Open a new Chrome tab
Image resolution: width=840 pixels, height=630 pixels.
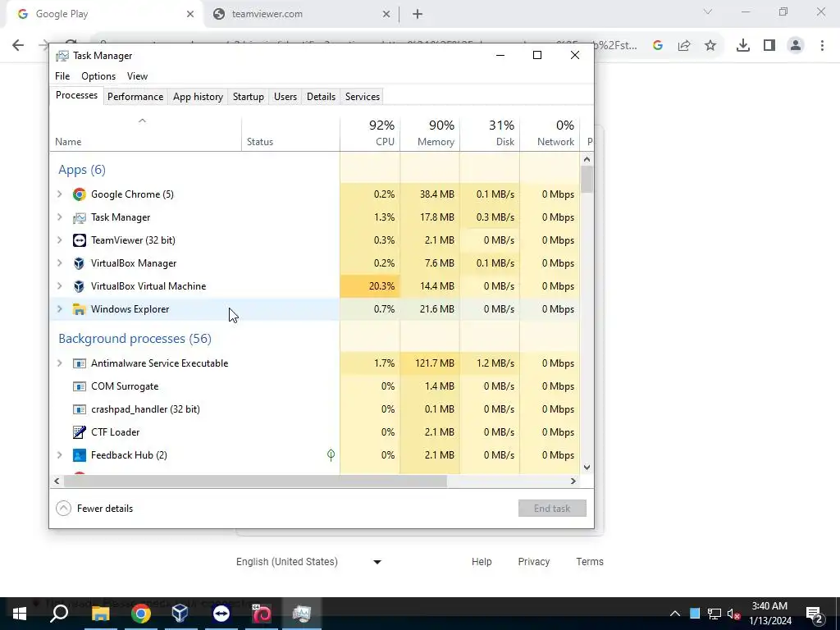[x=418, y=14]
